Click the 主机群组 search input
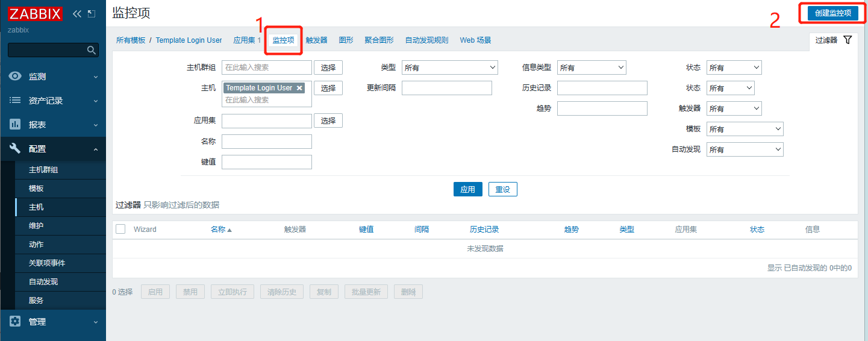 click(267, 67)
